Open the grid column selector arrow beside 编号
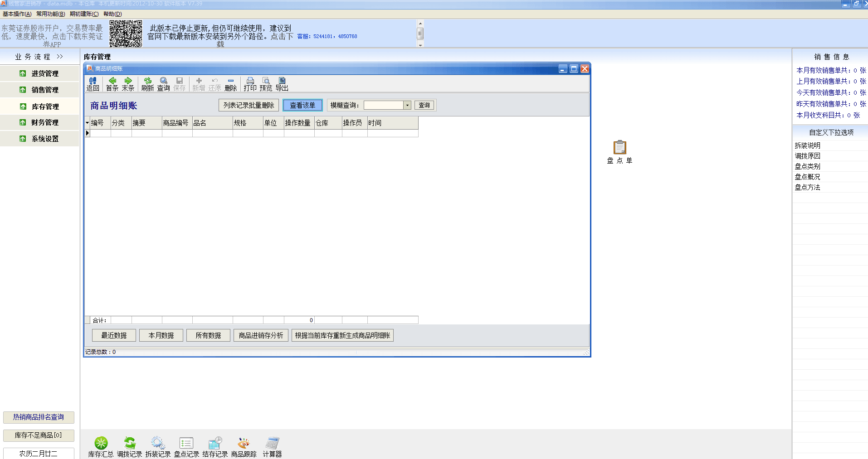The image size is (868, 459). (87, 123)
